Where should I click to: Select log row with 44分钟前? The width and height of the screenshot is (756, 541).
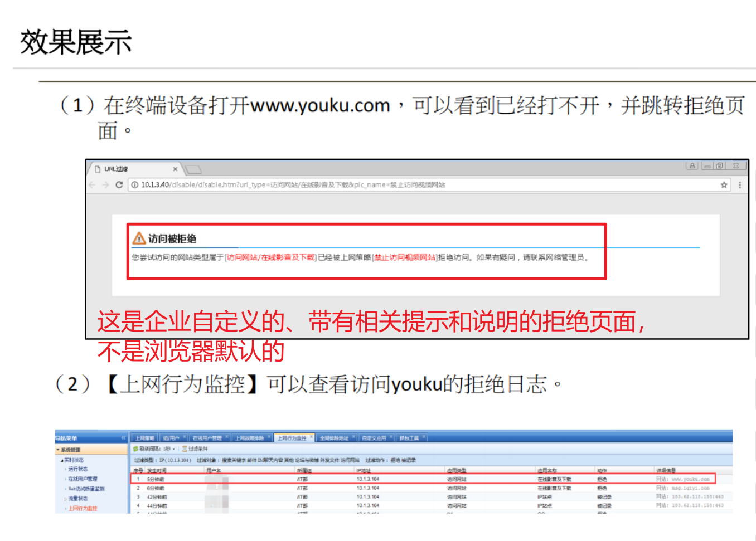click(431, 506)
